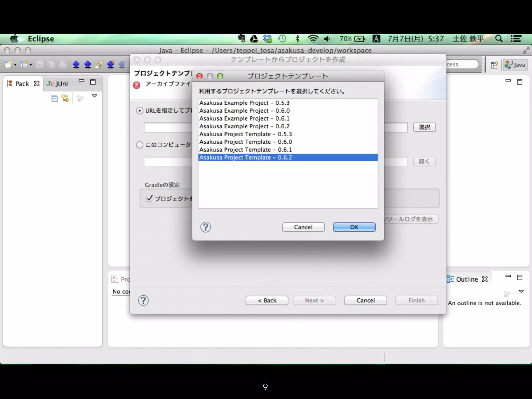Click the Collapse All icon in Package Explorer

54,98
